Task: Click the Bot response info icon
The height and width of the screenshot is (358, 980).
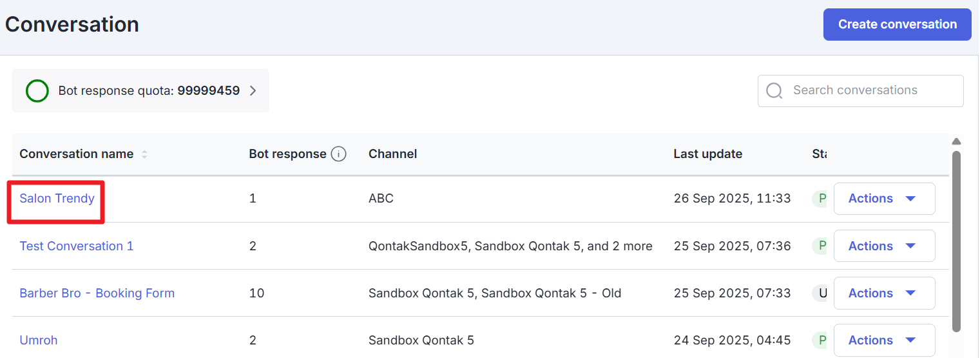Action: coord(338,154)
